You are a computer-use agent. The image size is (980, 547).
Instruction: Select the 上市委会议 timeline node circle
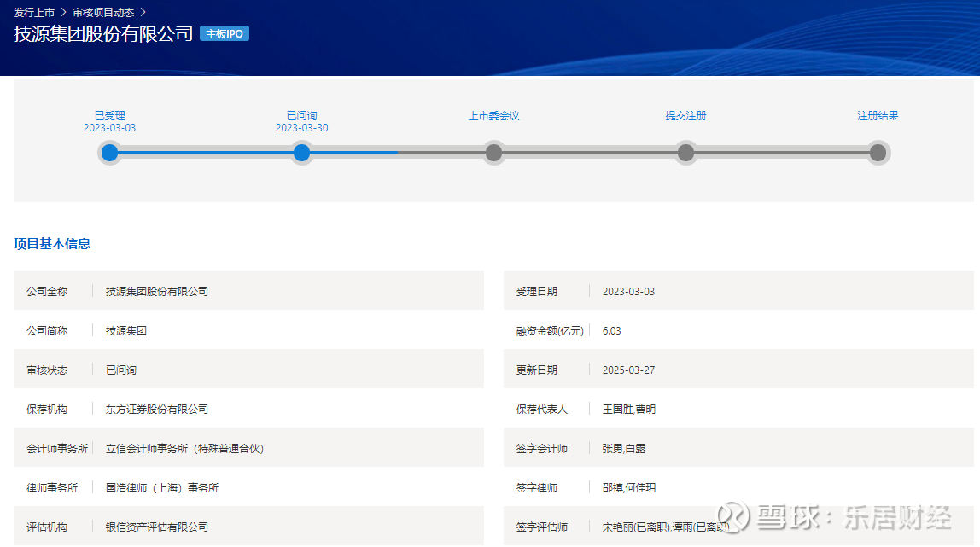pos(493,153)
